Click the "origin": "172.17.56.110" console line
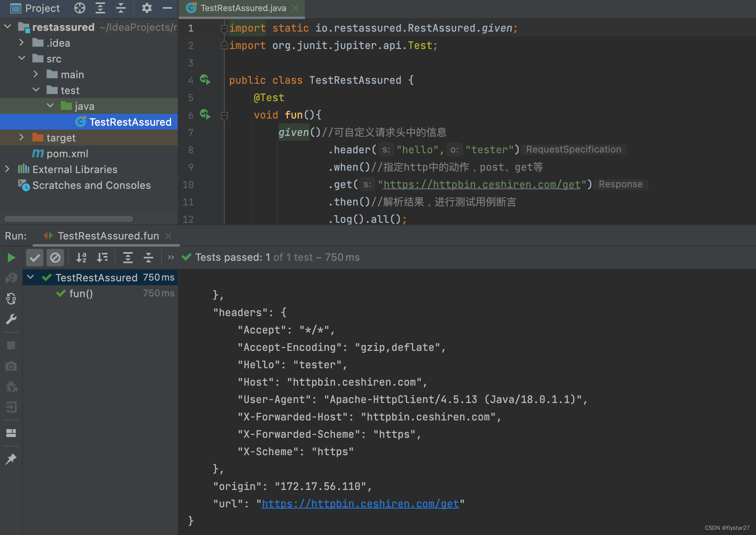The image size is (756, 535). pos(293,486)
